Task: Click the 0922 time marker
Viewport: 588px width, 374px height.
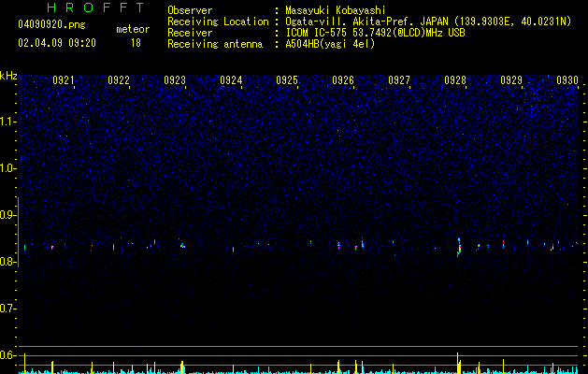Action: coord(119,80)
